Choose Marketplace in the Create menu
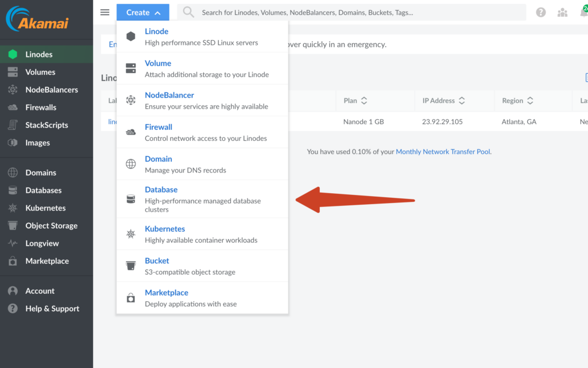588x368 pixels. tap(167, 292)
